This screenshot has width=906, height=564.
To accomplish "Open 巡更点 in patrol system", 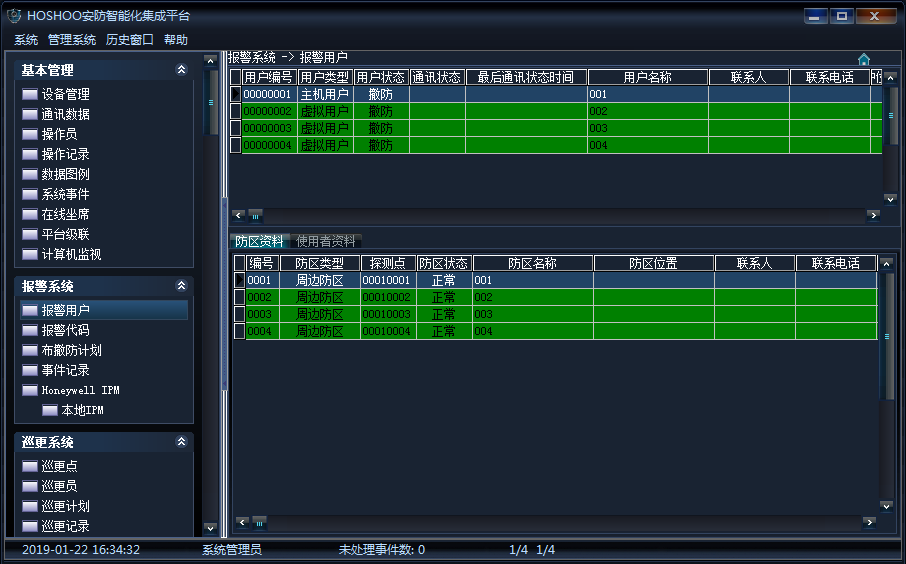I will pos(59,466).
